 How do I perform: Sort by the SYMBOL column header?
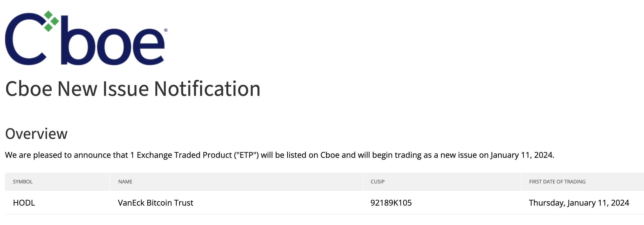23,182
